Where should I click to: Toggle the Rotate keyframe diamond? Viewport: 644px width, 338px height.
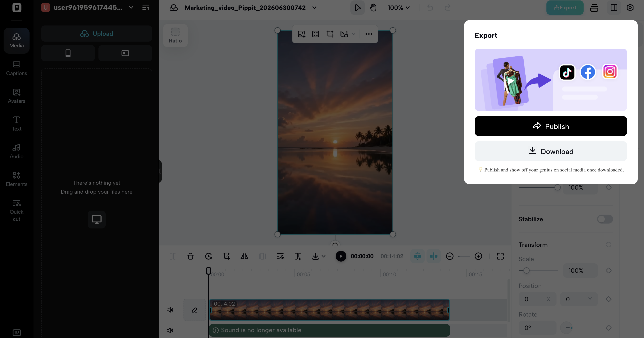pyautogui.click(x=609, y=328)
